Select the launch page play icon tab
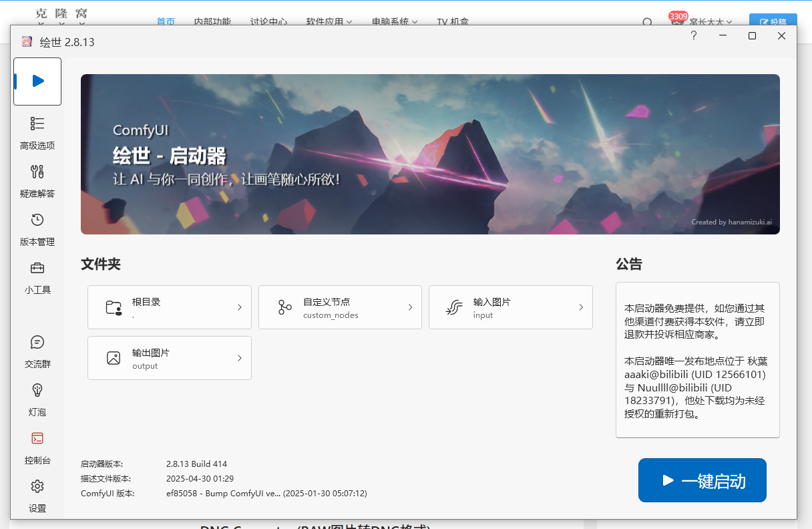 [37, 81]
